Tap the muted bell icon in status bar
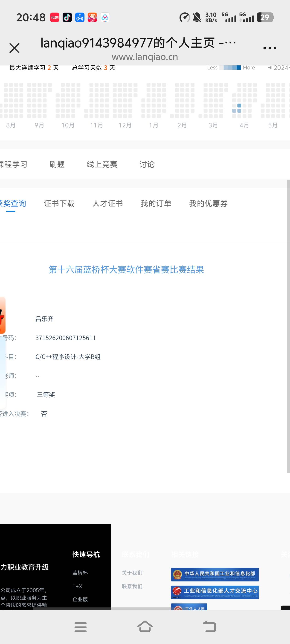Viewport: 290px width, 644px height. point(197,17)
